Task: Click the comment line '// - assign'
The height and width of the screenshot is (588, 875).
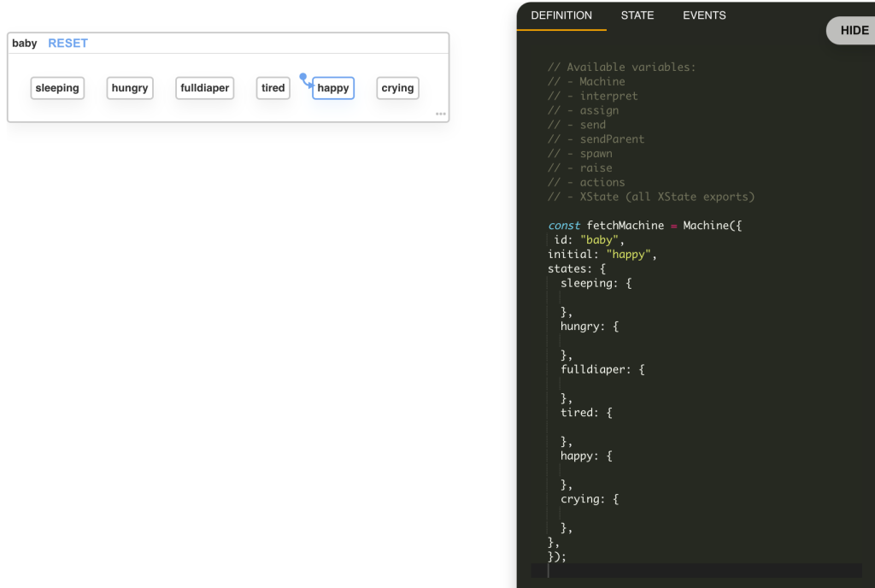Action: point(583,110)
